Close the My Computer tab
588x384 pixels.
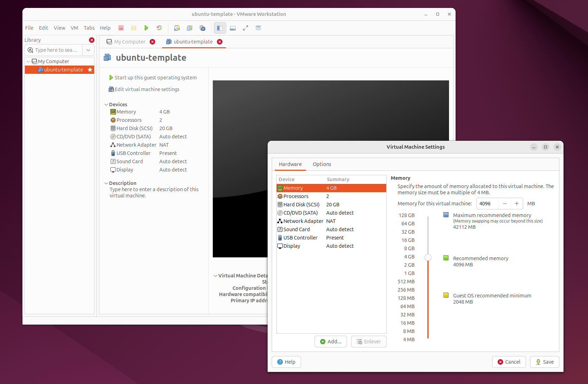[x=152, y=42]
